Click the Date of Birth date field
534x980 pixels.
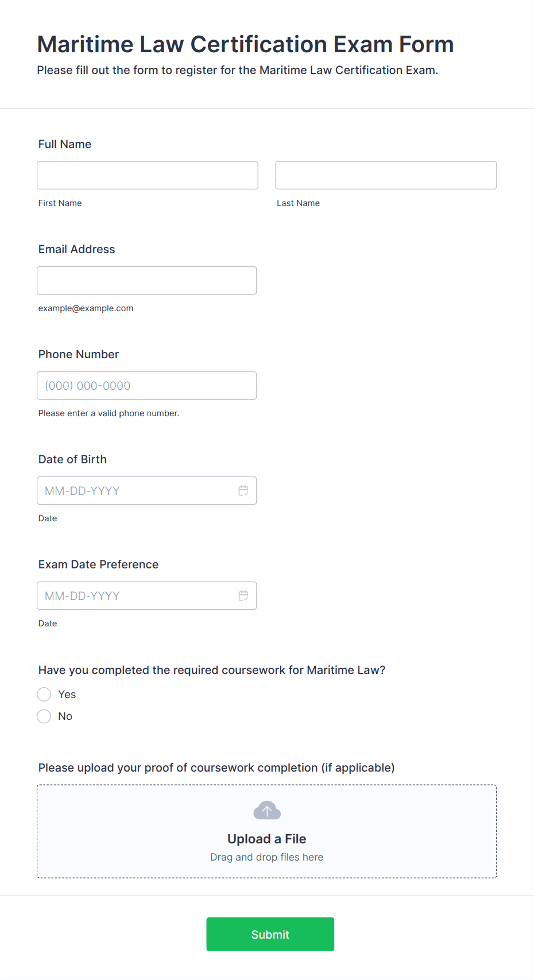[x=147, y=490]
